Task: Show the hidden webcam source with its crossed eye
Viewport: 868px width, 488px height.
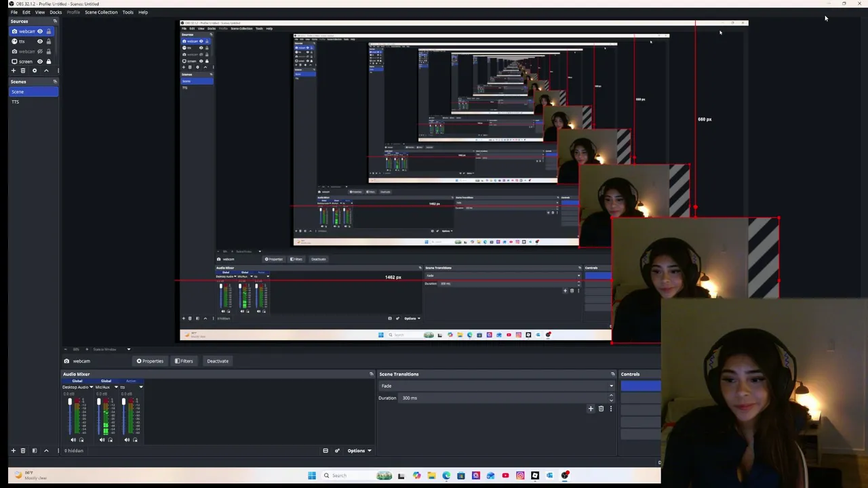Action: pos(40,52)
